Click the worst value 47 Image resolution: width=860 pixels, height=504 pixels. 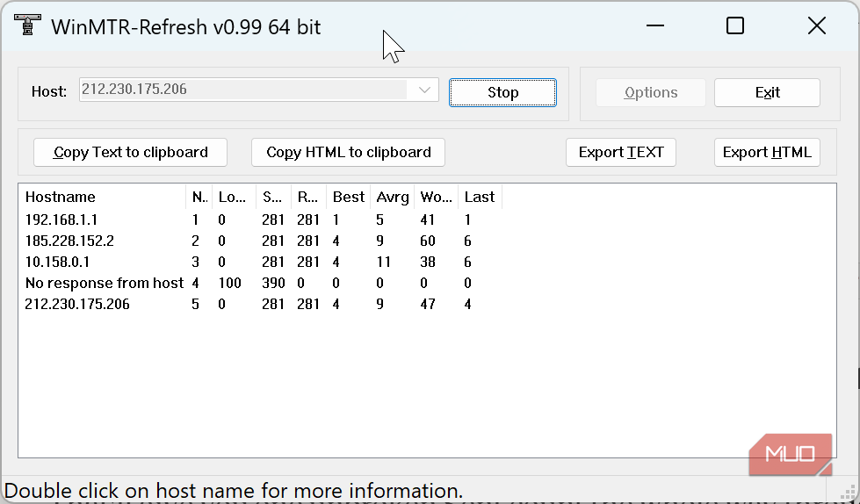(x=427, y=305)
